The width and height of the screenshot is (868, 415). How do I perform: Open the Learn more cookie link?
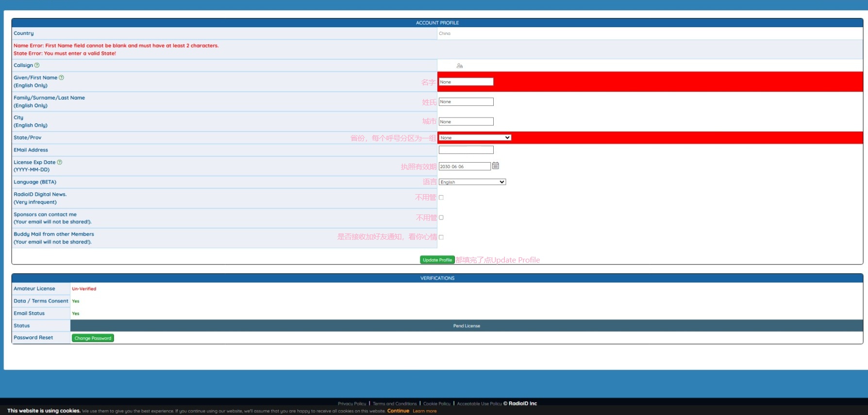[424, 411]
